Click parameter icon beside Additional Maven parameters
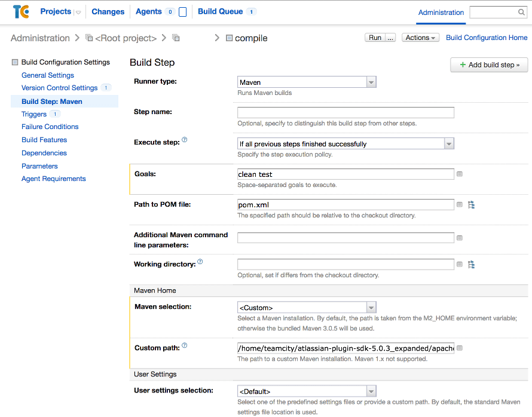 (460, 238)
